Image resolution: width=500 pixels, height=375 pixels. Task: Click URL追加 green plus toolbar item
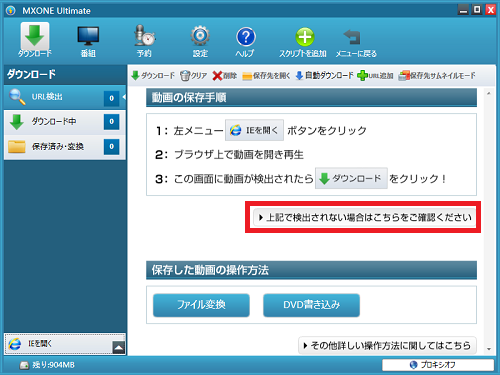[375, 76]
